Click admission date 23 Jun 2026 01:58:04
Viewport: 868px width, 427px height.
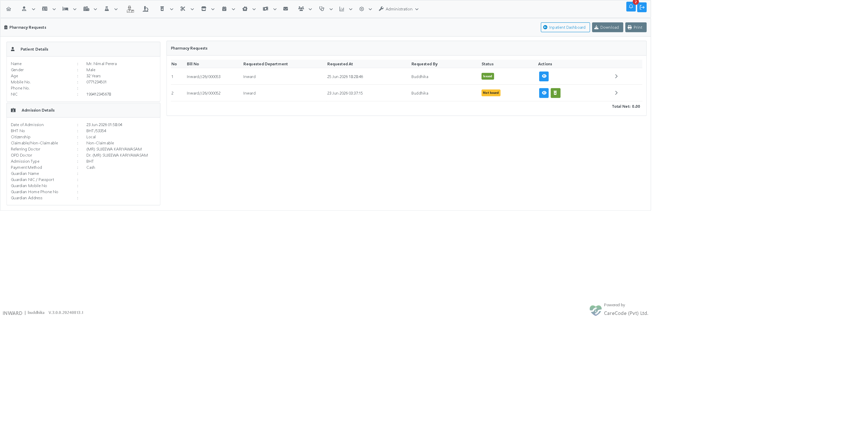[x=104, y=125]
